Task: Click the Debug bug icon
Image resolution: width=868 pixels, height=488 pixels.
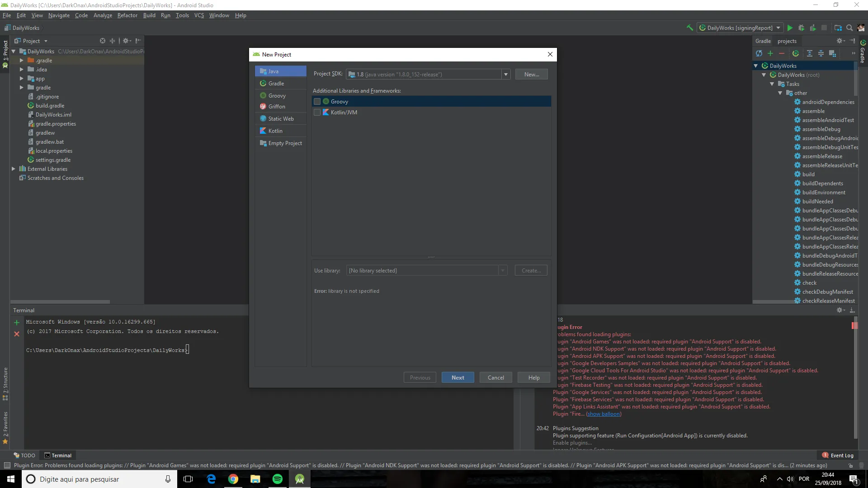Action: click(x=801, y=28)
